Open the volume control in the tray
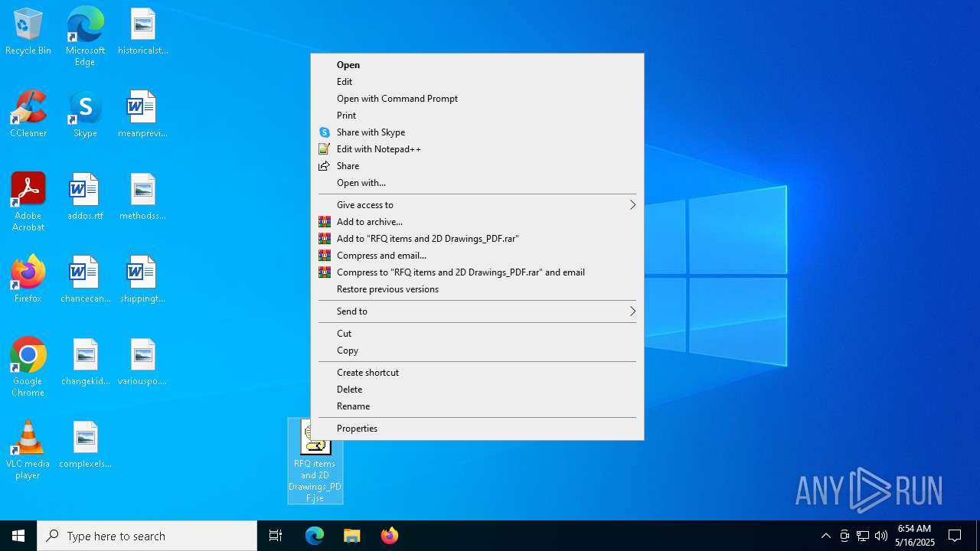 881,536
